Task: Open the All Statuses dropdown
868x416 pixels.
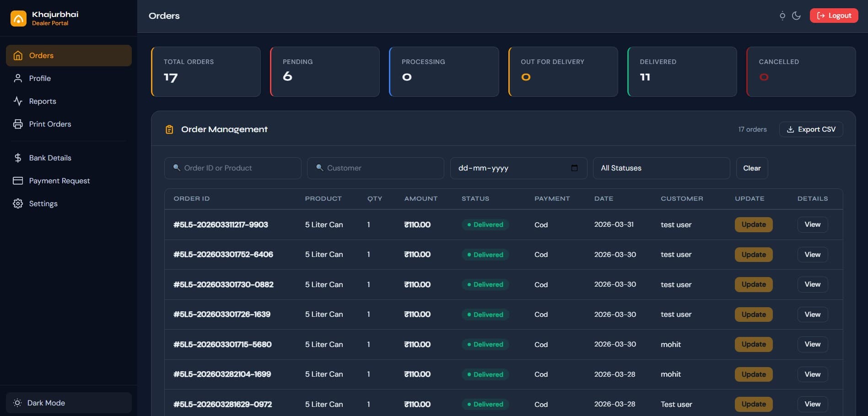Action: point(661,168)
